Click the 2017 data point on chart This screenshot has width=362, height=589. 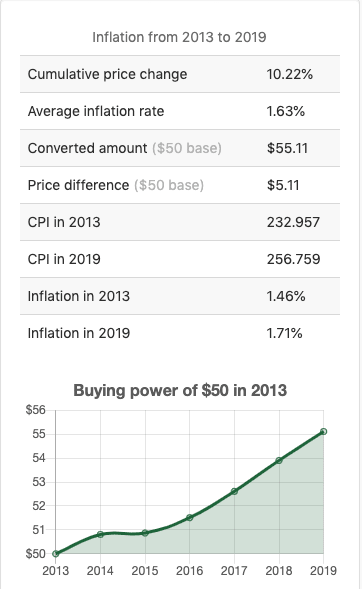(x=234, y=491)
